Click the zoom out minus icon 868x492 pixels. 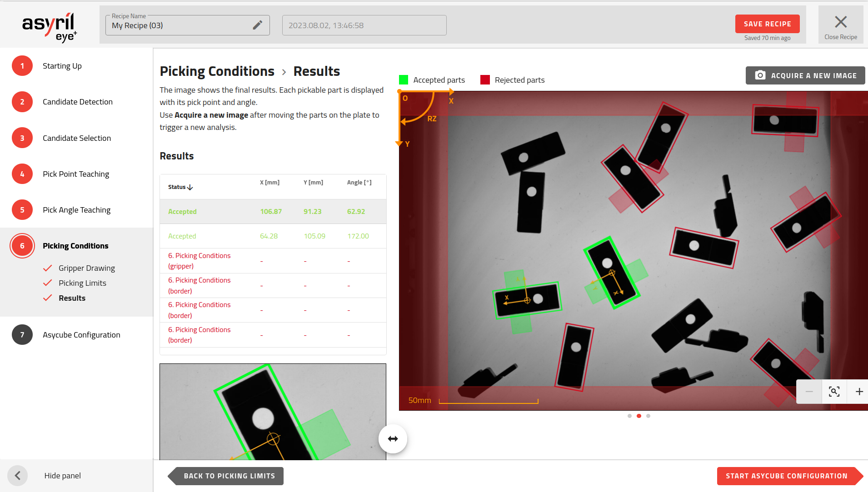(809, 392)
